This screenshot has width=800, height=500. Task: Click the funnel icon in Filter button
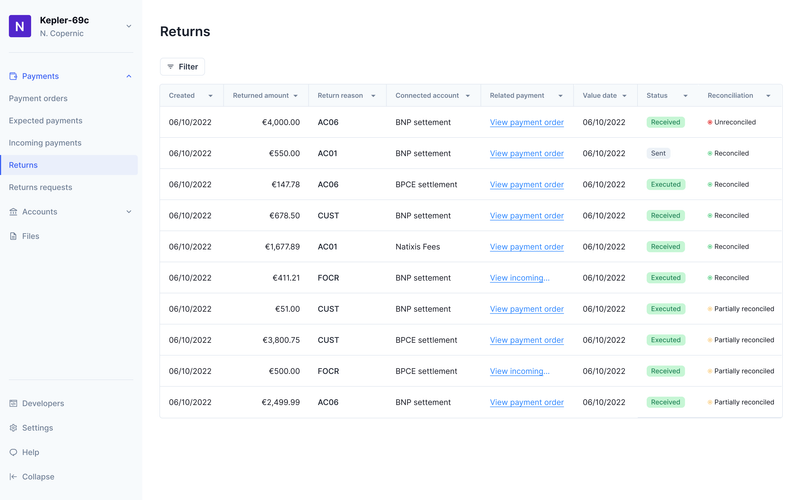(x=170, y=67)
